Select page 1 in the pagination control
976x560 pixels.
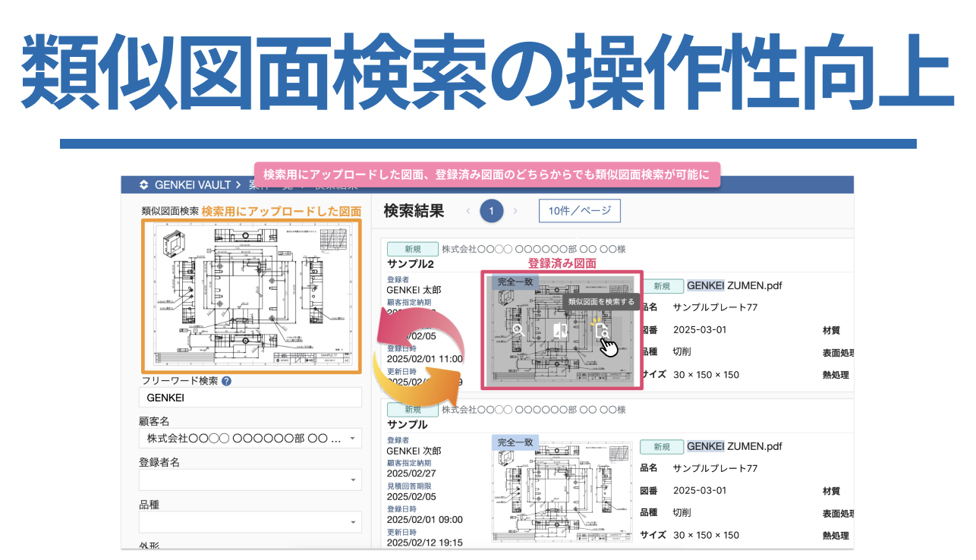point(492,211)
